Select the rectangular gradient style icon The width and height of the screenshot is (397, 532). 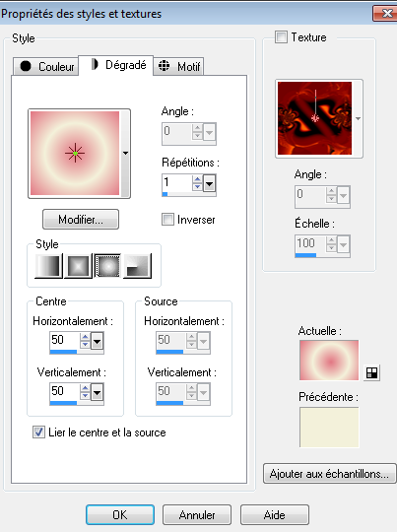coord(78,266)
